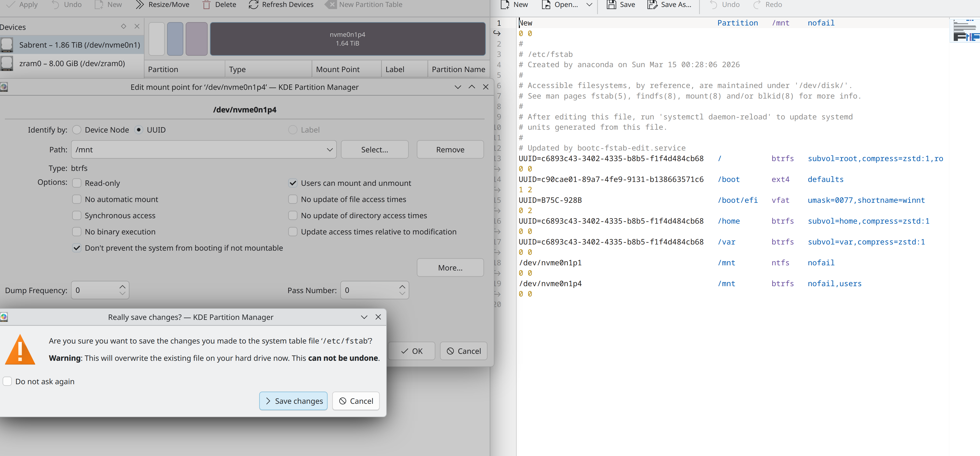
Task: Uncheck Users can mount and unmount
Action: 293,183
